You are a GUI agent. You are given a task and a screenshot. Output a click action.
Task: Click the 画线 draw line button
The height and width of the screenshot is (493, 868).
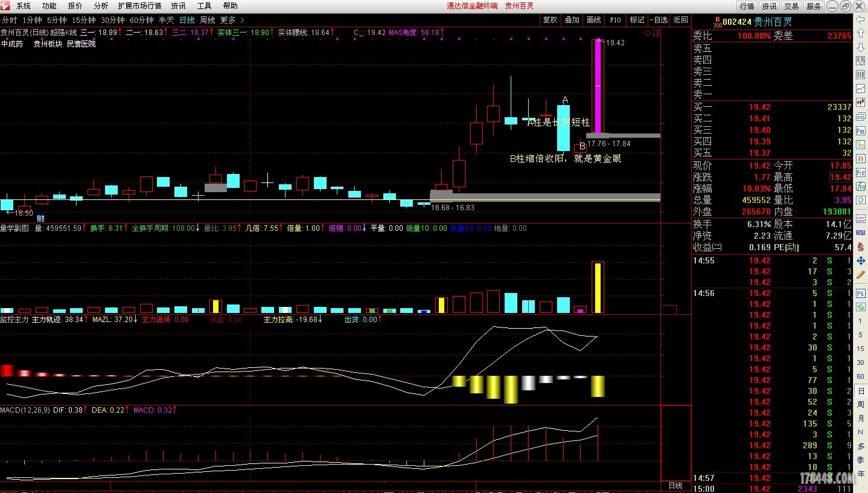point(593,20)
